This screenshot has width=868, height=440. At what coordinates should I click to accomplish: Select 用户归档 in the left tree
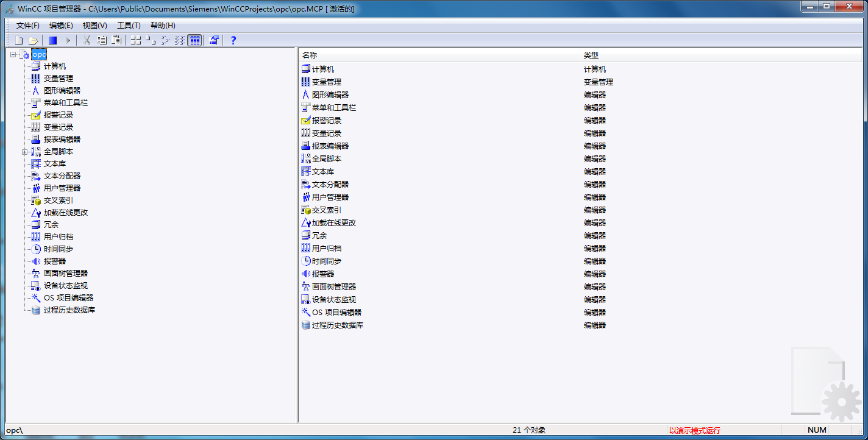59,237
